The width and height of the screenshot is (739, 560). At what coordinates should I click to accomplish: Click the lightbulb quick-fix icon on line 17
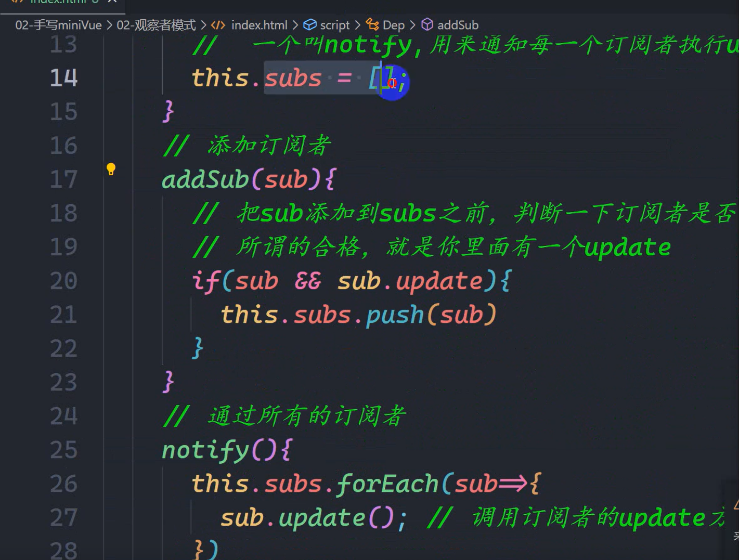tap(111, 169)
